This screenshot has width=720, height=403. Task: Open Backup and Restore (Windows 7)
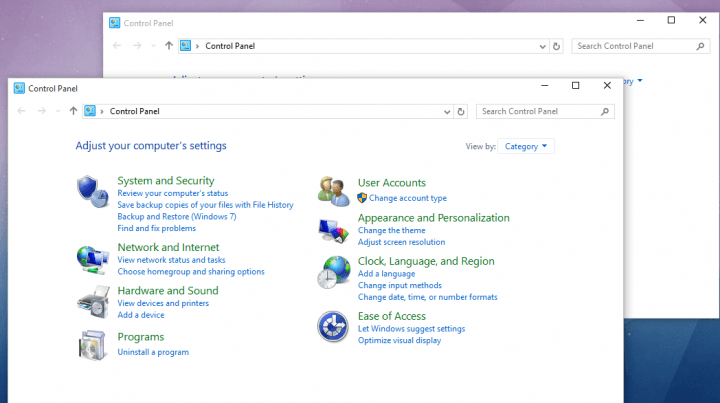[x=177, y=217]
